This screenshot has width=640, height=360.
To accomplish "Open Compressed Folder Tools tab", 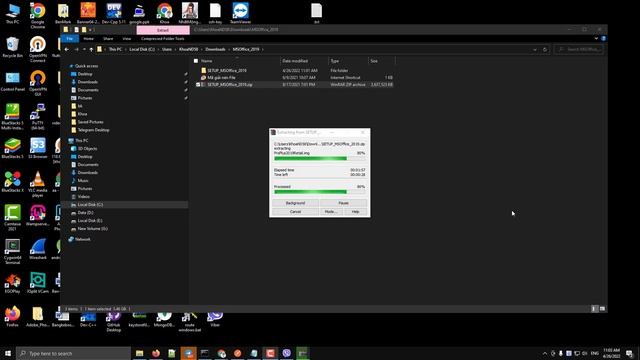I will (x=162, y=39).
